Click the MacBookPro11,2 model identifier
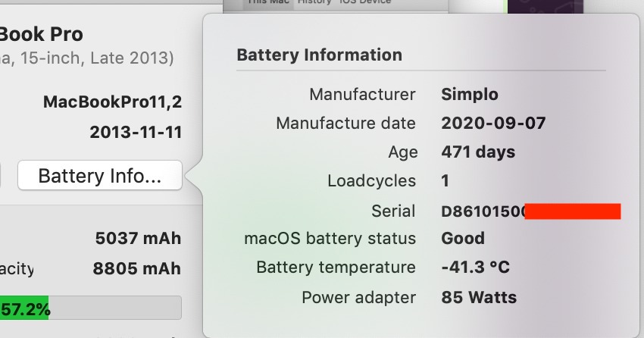 coord(112,102)
